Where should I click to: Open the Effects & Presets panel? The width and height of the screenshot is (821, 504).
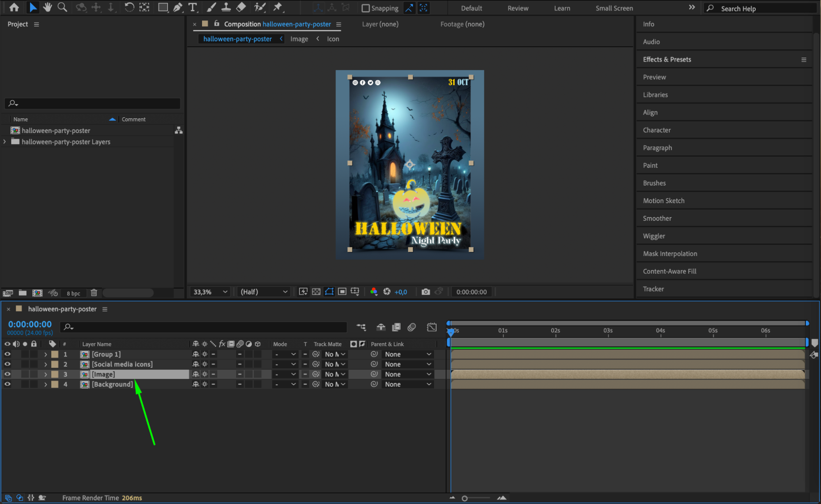(x=667, y=60)
